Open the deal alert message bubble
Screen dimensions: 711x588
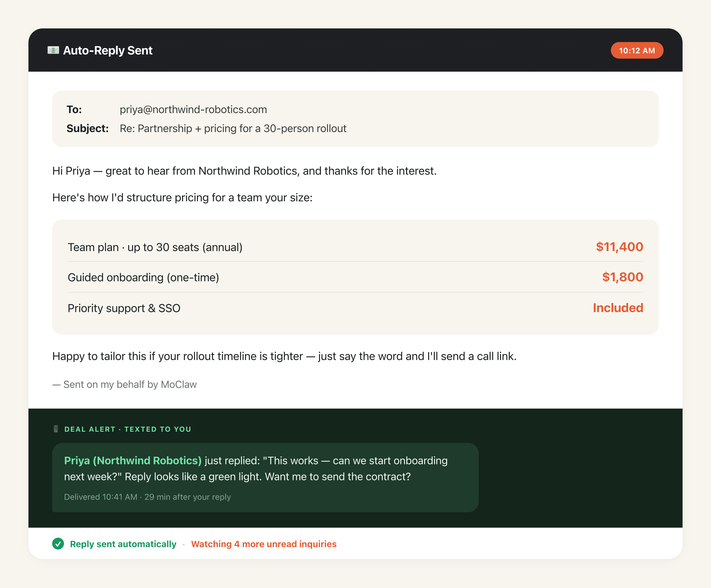click(x=265, y=477)
